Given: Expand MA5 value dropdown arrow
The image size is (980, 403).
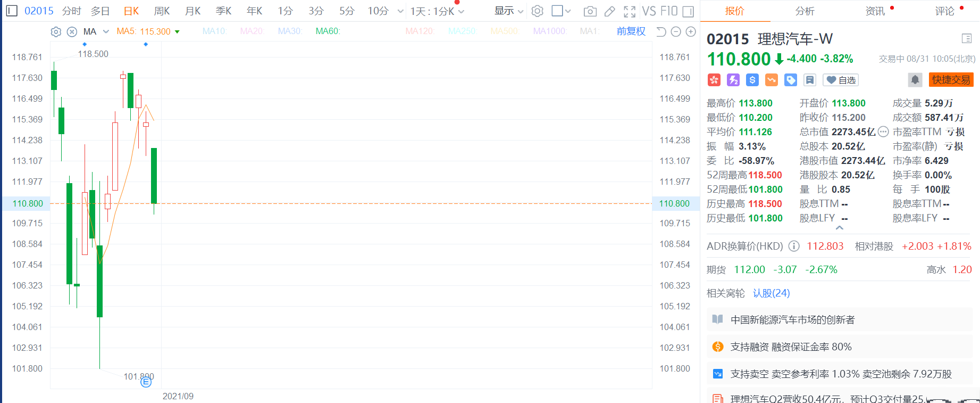Looking at the screenshot, I should pyautogui.click(x=177, y=32).
